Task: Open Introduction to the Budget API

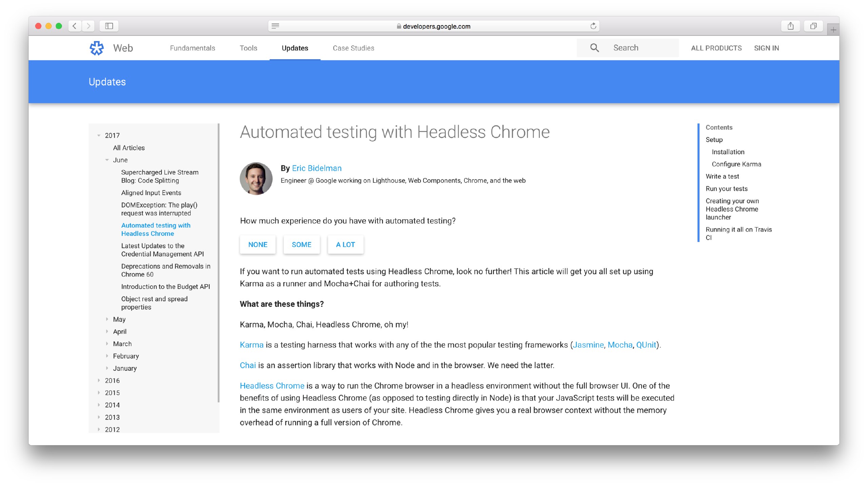Action: (165, 286)
